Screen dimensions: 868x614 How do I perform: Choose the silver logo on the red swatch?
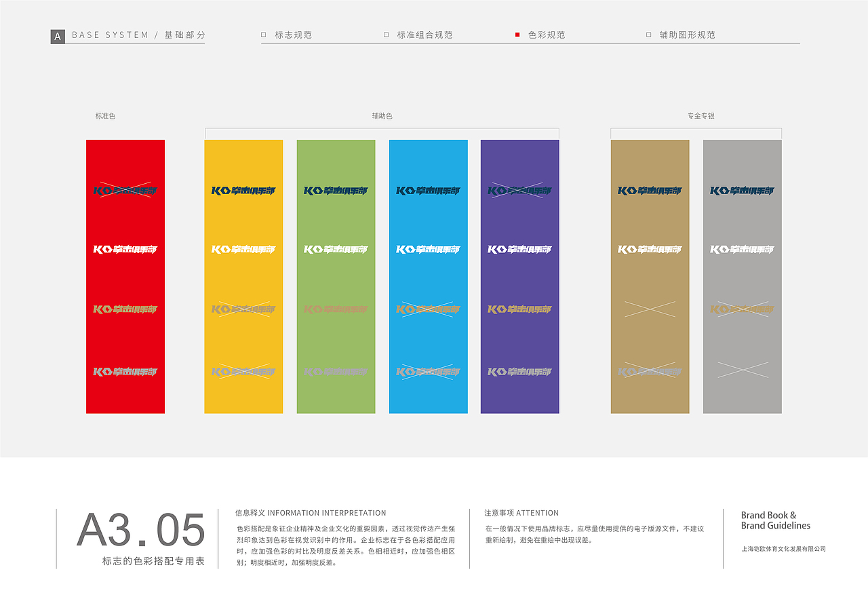click(125, 372)
